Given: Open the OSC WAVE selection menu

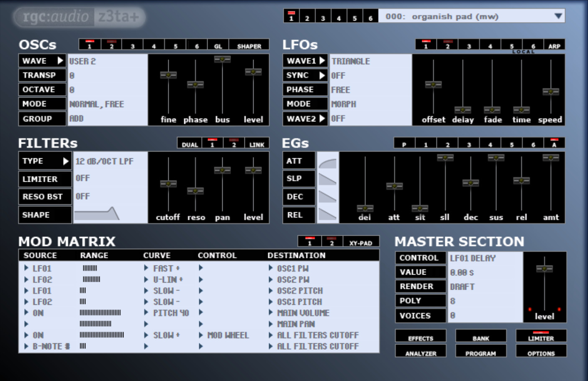Looking at the screenshot, I should pos(42,61).
